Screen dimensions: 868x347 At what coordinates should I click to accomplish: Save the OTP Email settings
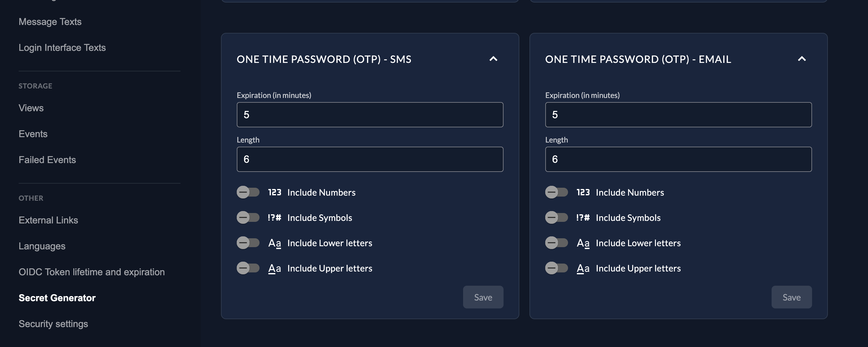point(792,297)
